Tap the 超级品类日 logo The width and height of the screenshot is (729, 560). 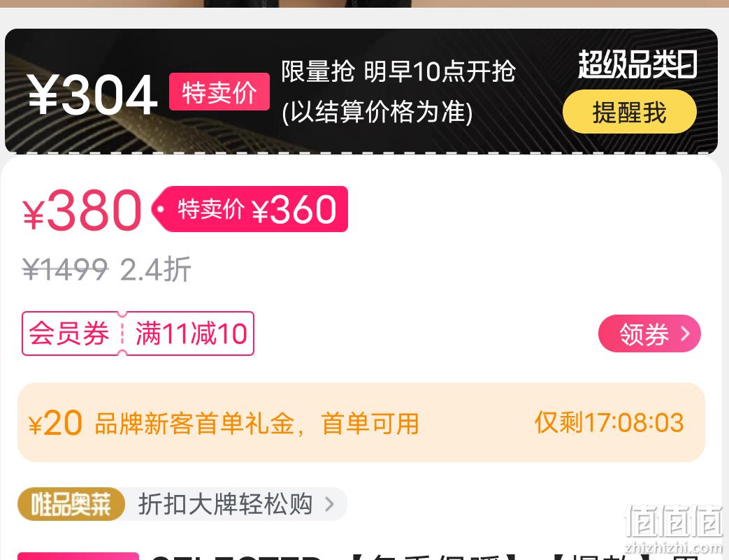[x=637, y=64]
